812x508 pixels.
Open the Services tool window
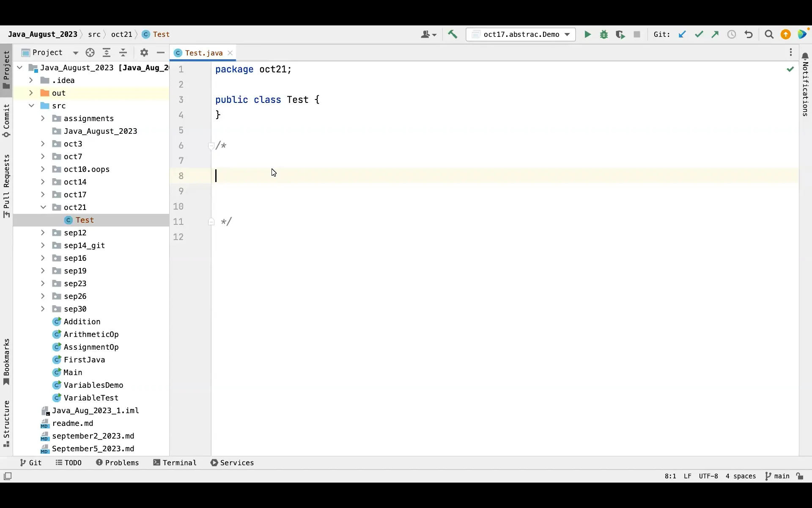[x=232, y=463]
